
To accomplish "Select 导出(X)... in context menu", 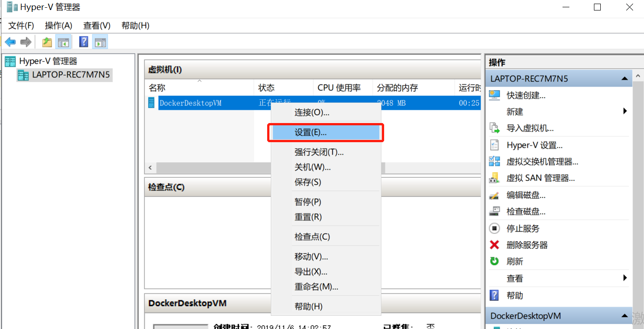I will 326,272.
